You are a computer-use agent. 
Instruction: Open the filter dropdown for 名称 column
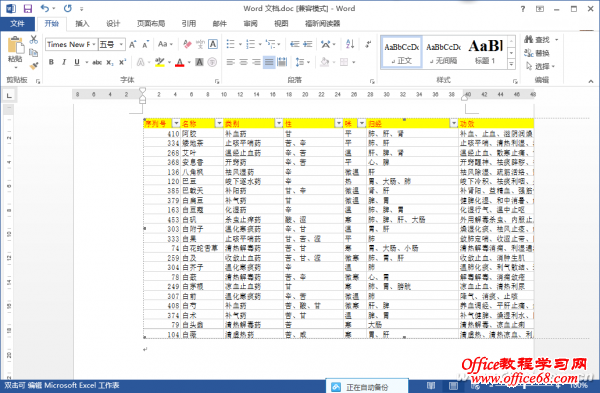(x=219, y=123)
